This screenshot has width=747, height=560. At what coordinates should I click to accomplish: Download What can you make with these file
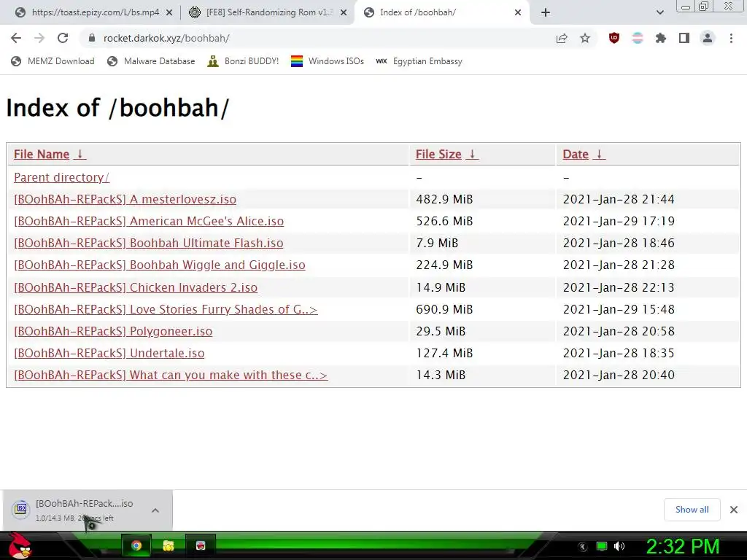(x=171, y=375)
